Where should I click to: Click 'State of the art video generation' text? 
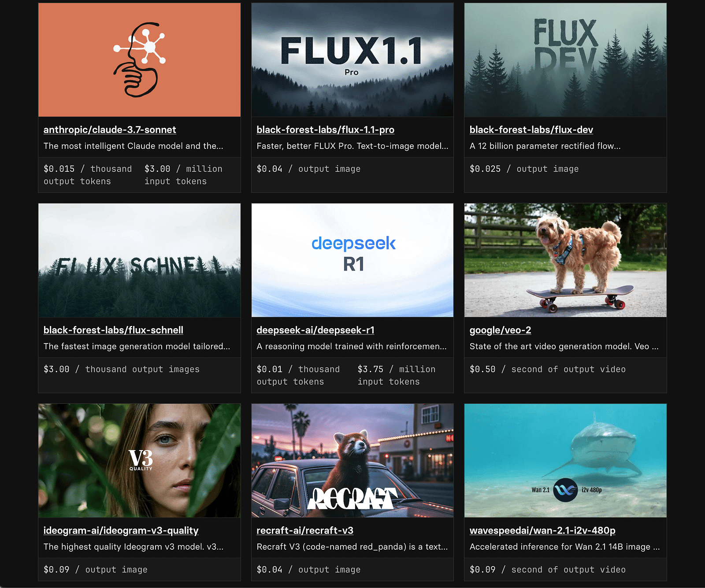564,347
